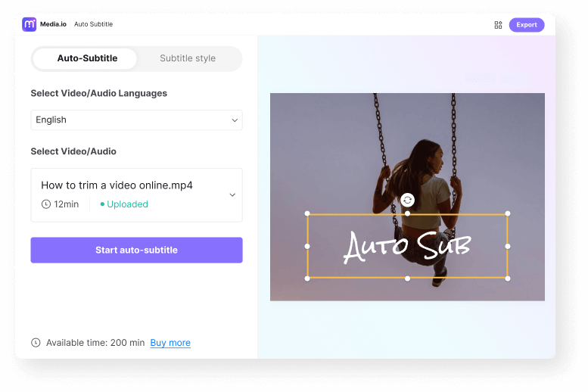This screenshot has height=392, width=588.
Task: Click the green Uploaded status dot
Action: click(102, 204)
